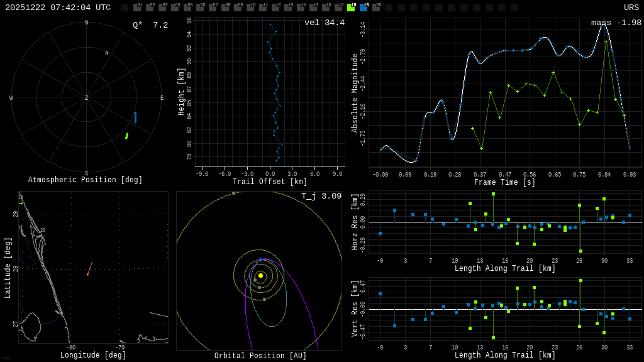Click the Atmospheric Position [deg] title
The width and height of the screenshot is (644, 362).
click(x=86, y=180)
